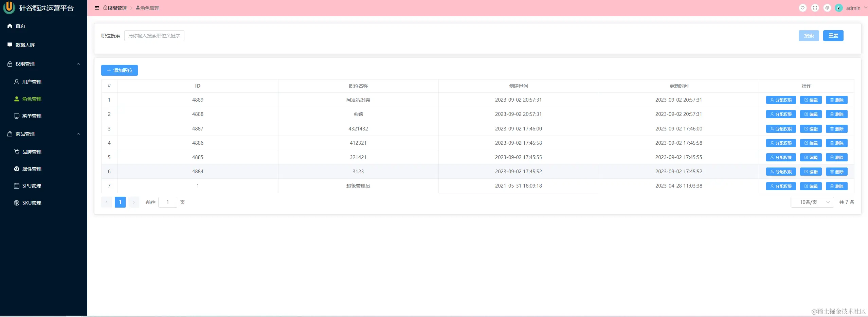
Task: Assign permissions for role 3123
Action: click(x=781, y=172)
